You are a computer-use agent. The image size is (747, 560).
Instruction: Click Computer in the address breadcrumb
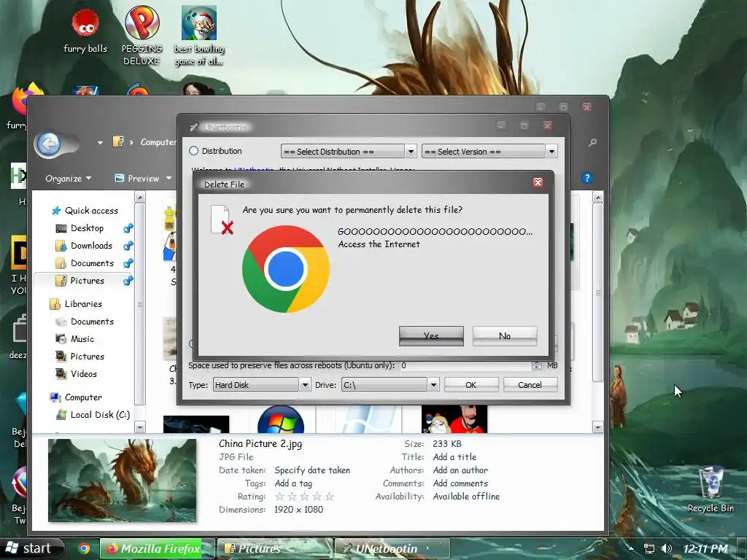158,142
